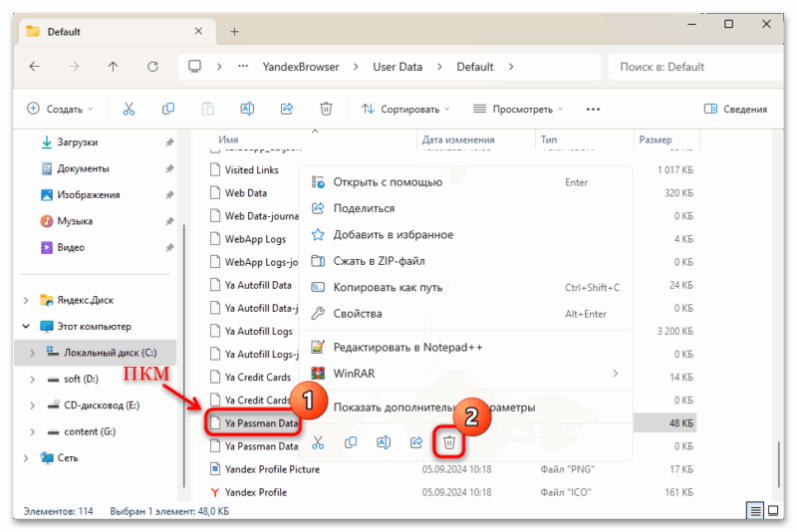Copy file via context menu copy icon
This screenshot has width=797, height=532.
(x=351, y=442)
